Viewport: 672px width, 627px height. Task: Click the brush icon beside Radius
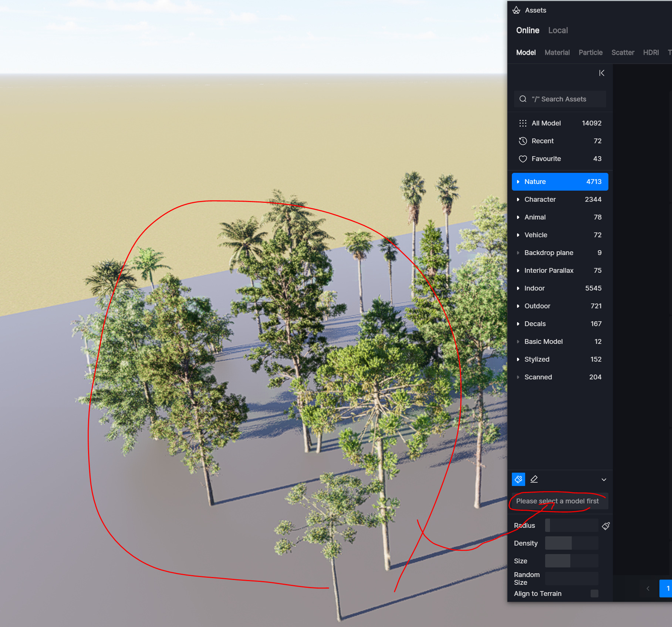click(x=605, y=526)
